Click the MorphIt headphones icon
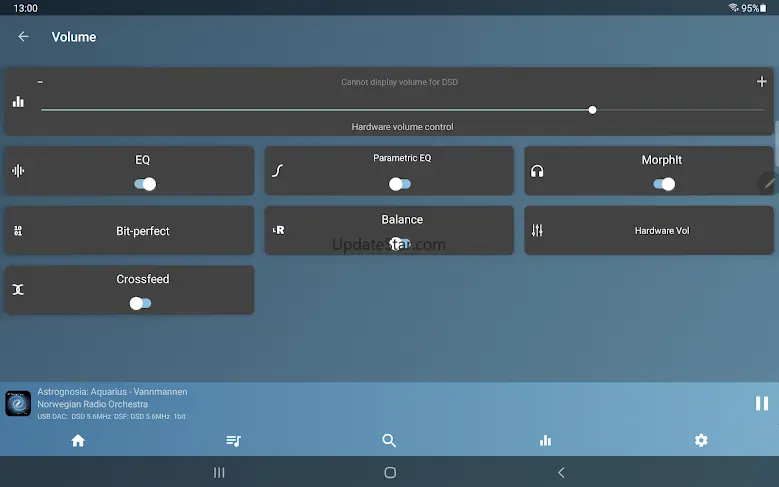 click(x=537, y=171)
